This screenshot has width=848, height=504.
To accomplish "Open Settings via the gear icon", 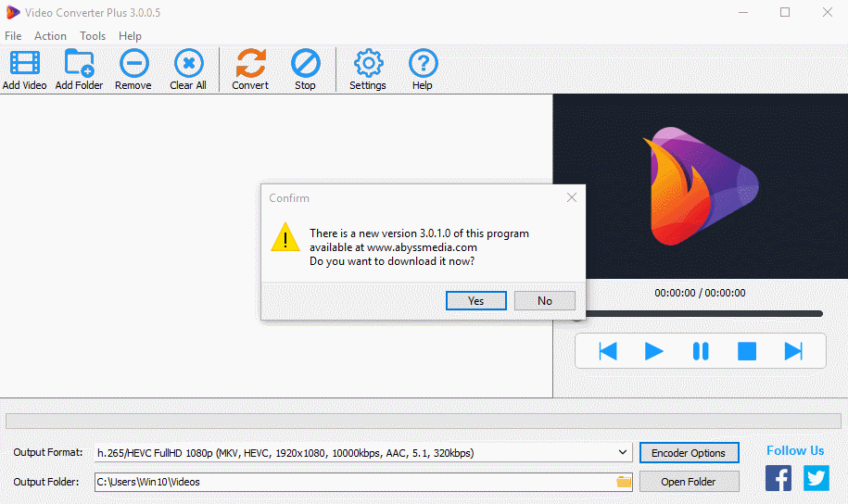I will click(x=368, y=65).
